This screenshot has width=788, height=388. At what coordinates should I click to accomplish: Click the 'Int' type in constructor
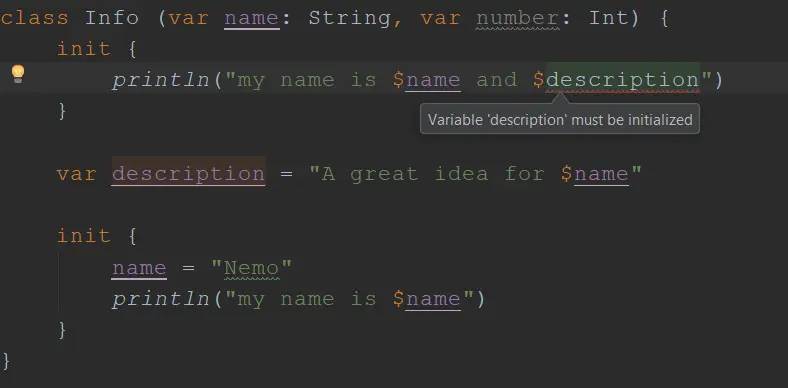coord(609,18)
